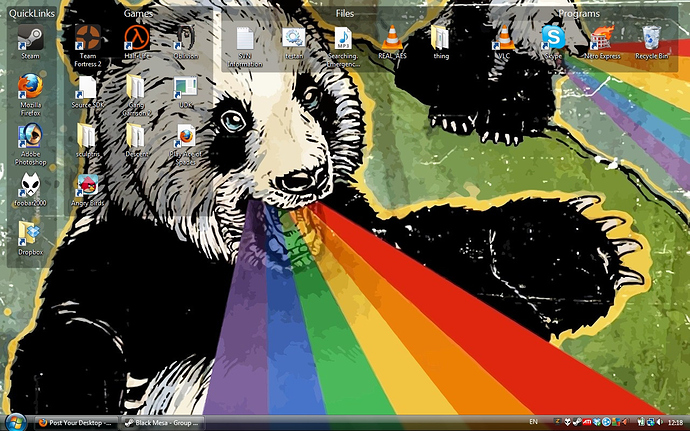Viewport: 690px width, 431px height.
Task: Select the Oblivion game icon
Action: point(185,39)
